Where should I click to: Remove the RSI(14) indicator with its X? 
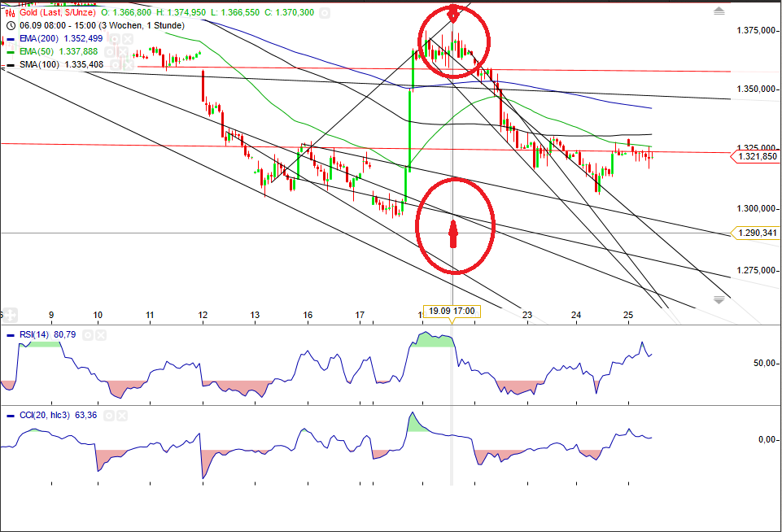click(100, 335)
